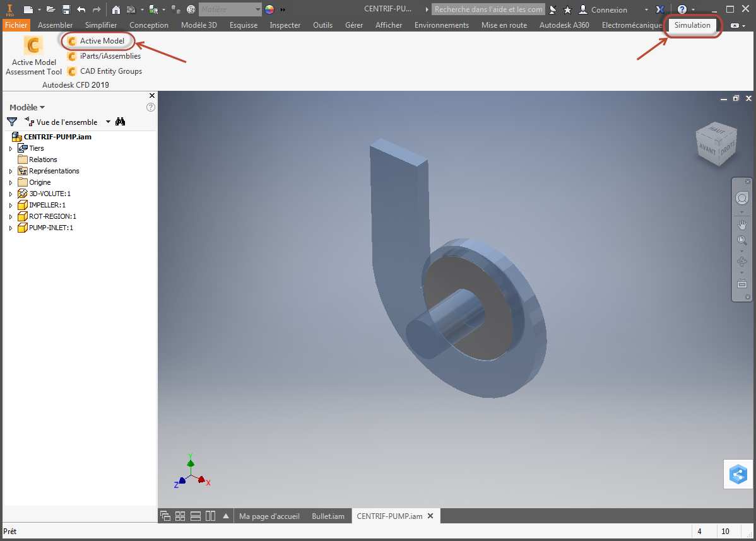Screen dimensions: 756x541
Task: Click the help search field
Action: (488, 9)
